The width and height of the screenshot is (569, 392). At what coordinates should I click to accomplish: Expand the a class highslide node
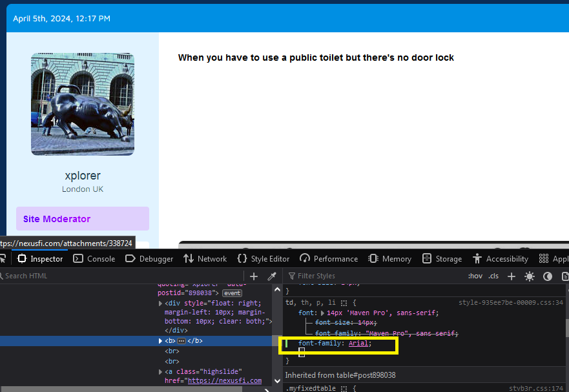point(160,372)
